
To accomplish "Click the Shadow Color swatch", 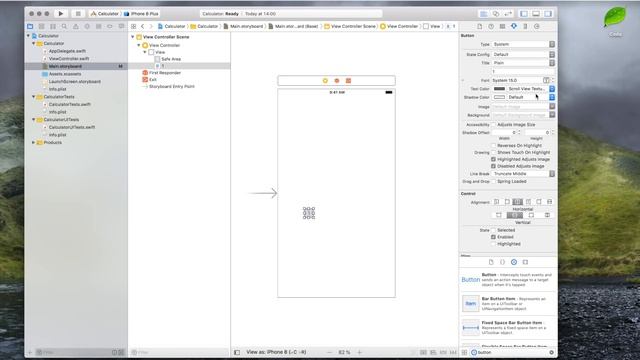I will 499,97.
